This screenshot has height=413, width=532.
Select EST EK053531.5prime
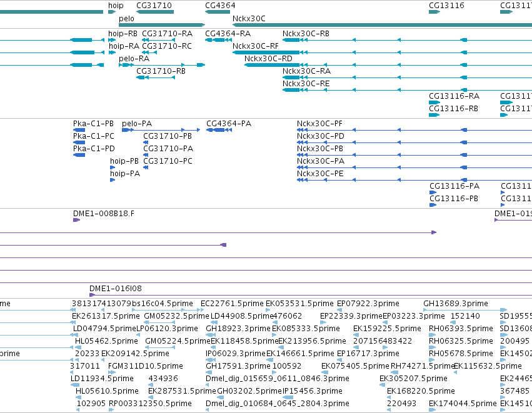(299, 304)
